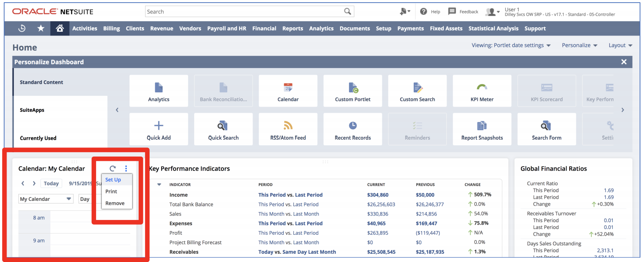Go to next calendar day
The width and height of the screenshot is (644, 262).
pyautogui.click(x=34, y=183)
